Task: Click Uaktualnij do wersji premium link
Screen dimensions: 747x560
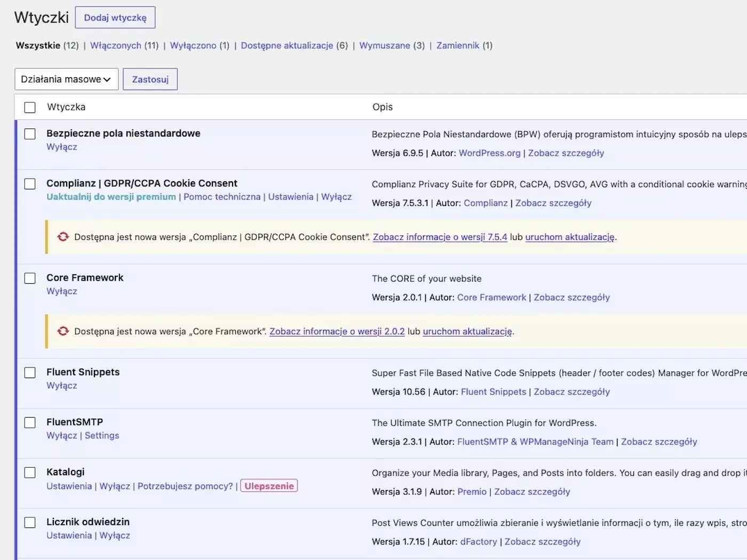Action: (x=111, y=197)
